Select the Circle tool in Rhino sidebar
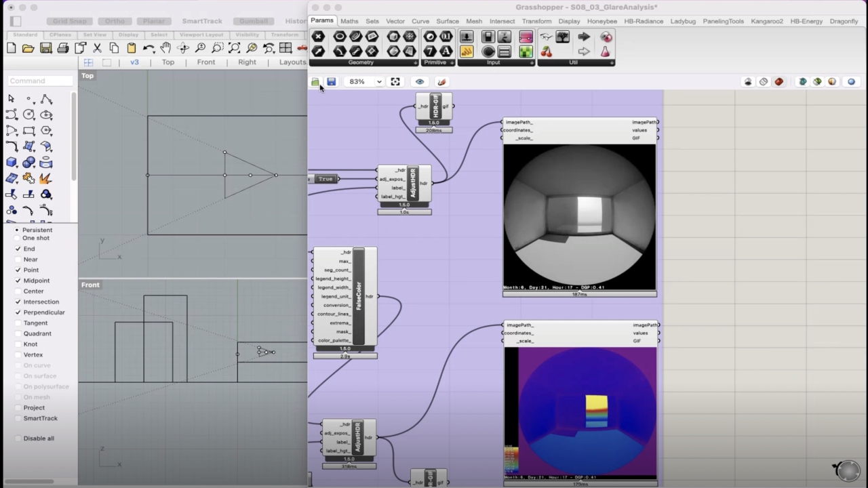Viewport: 868px width, 488px height. (x=28, y=115)
